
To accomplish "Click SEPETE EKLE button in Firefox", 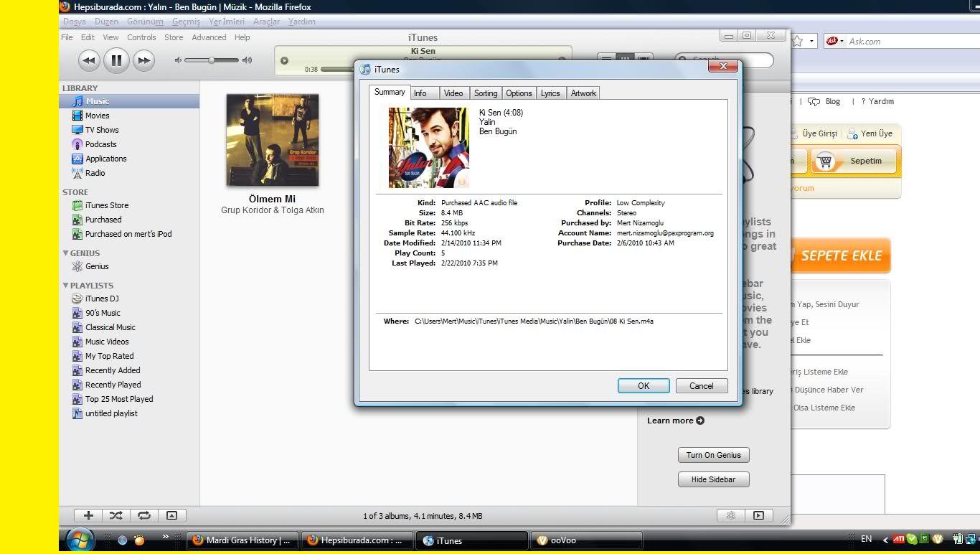I will pyautogui.click(x=841, y=255).
